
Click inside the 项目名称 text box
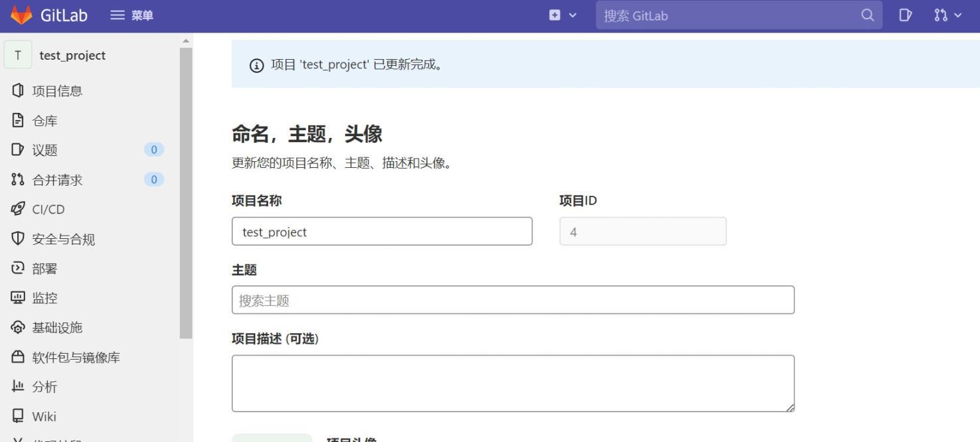(382, 232)
